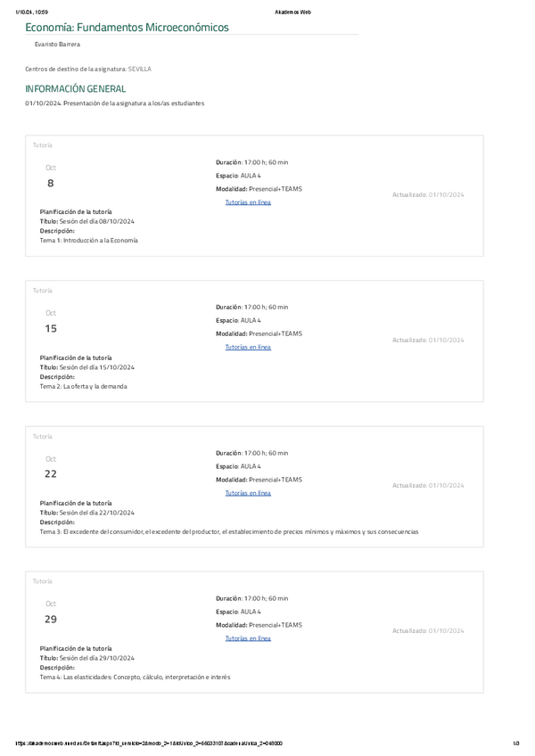535x756 pixels.
Task: Click Centros de destino SEVILLA text
Action: click(x=88, y=69)
